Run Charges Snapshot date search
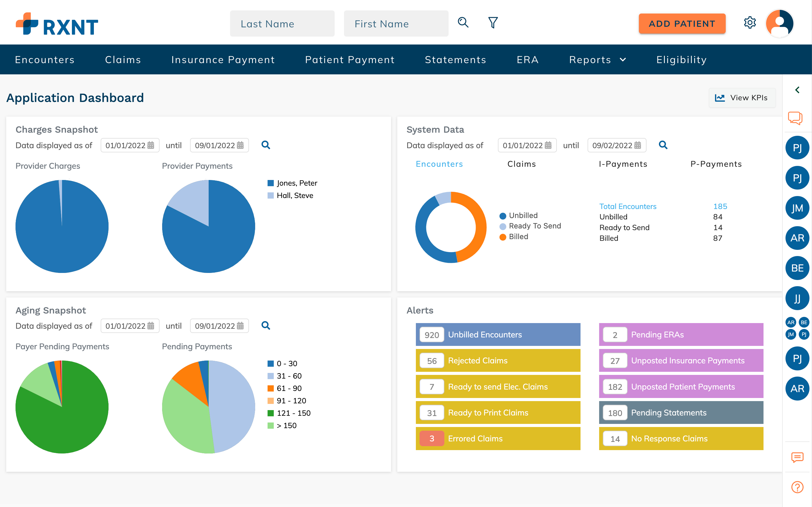Viewport: 812px width, 507px height. (x=266, y=145)
